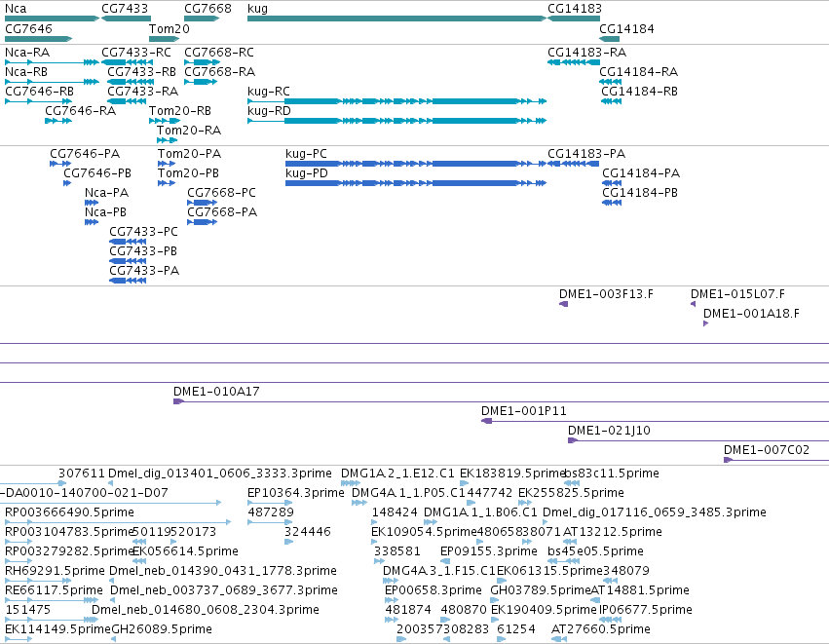Select the CG7646-RA transcript
829x644 pixels.
58,121
